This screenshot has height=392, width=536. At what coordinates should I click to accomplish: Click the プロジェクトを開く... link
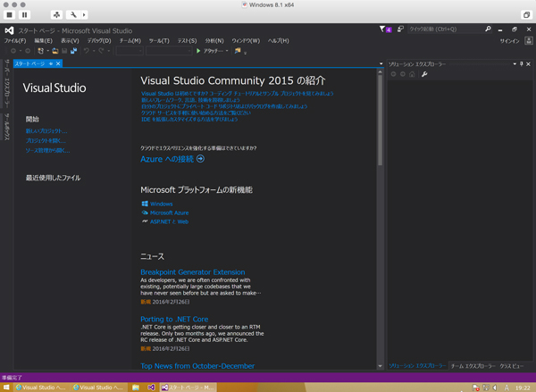tap(46, 140)
